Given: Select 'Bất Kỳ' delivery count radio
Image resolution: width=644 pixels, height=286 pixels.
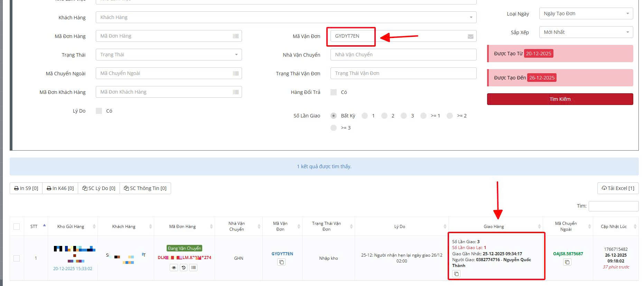Looking at the screenshot, I should (334, 116).
